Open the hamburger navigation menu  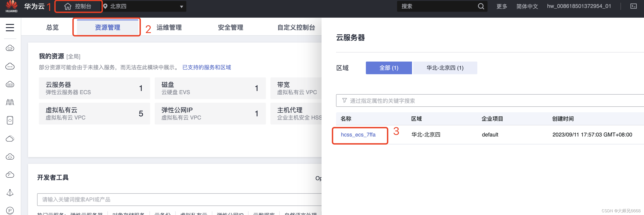click(10, 27)
